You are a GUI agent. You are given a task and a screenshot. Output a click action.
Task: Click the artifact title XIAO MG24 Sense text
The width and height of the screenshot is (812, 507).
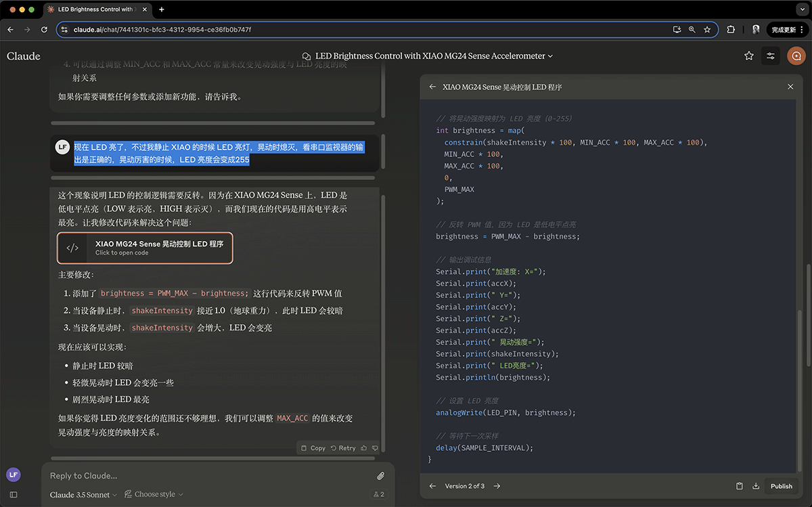(502, 87)
